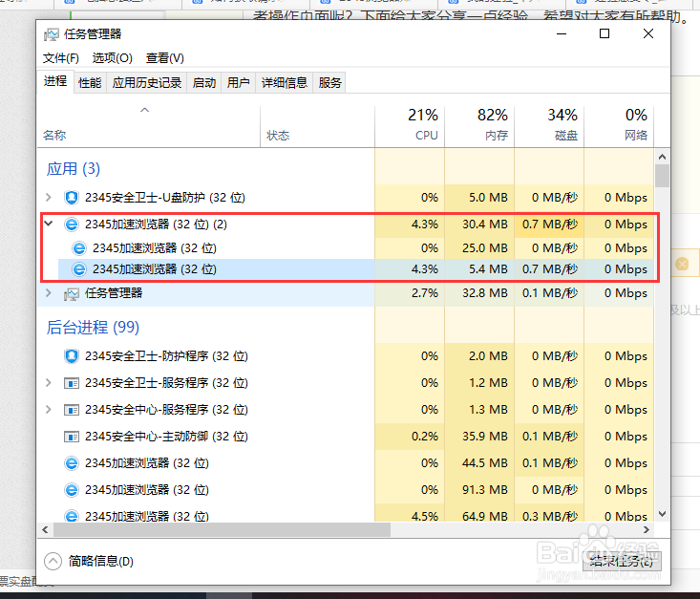This screenshot has height=599, width=700.
Task: Select child browser process using 25.0 MB
Action: click(x=155, y=247)
